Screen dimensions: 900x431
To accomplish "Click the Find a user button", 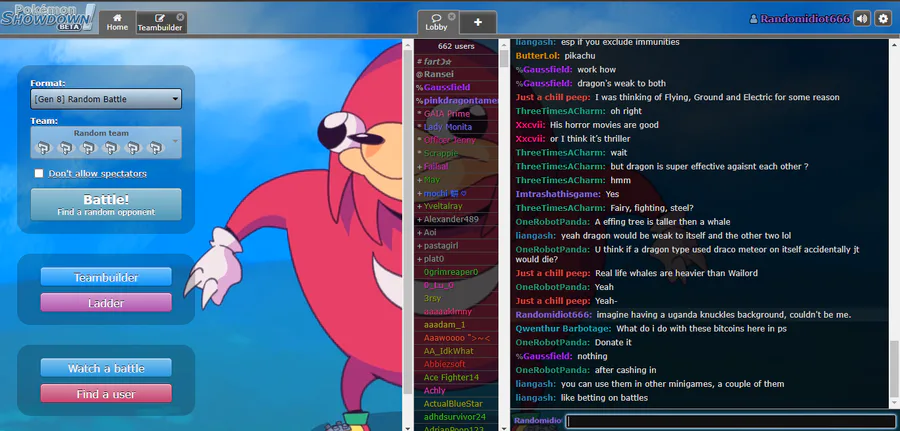I will [106, 394].
